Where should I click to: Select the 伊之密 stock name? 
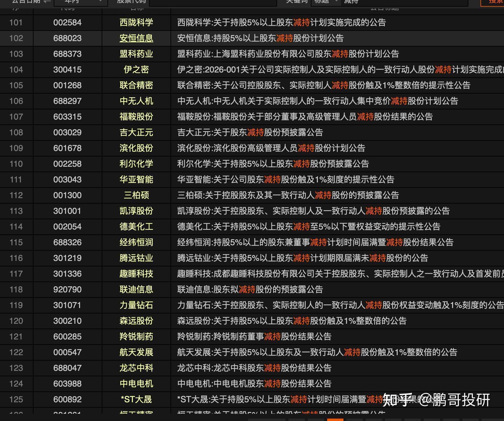coord(136,70)
